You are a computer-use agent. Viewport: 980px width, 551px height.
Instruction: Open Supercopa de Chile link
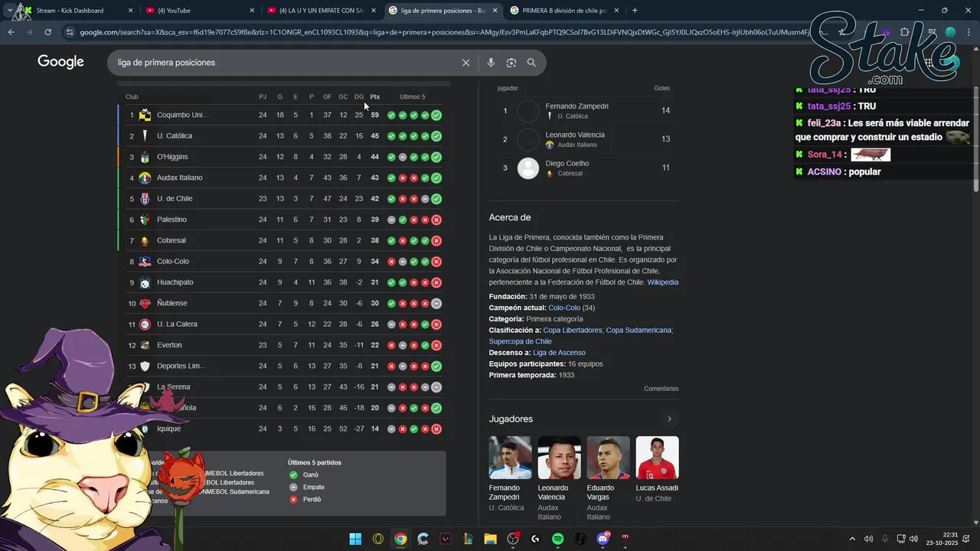pos(521,341)
